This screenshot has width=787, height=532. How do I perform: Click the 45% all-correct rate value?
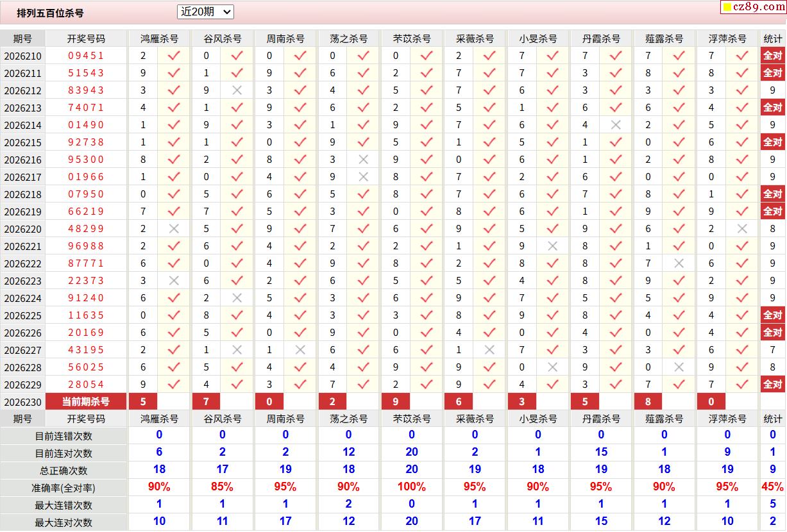(773, 487)
